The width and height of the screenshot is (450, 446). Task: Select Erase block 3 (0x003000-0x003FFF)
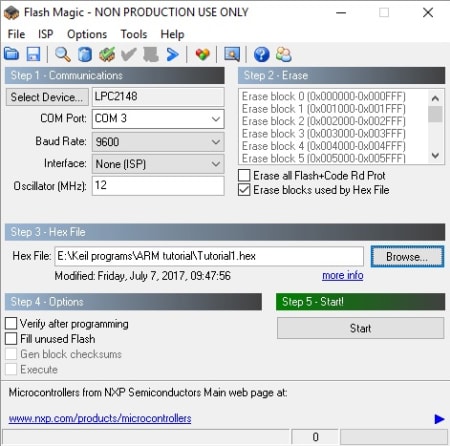(x=324, y=133)
